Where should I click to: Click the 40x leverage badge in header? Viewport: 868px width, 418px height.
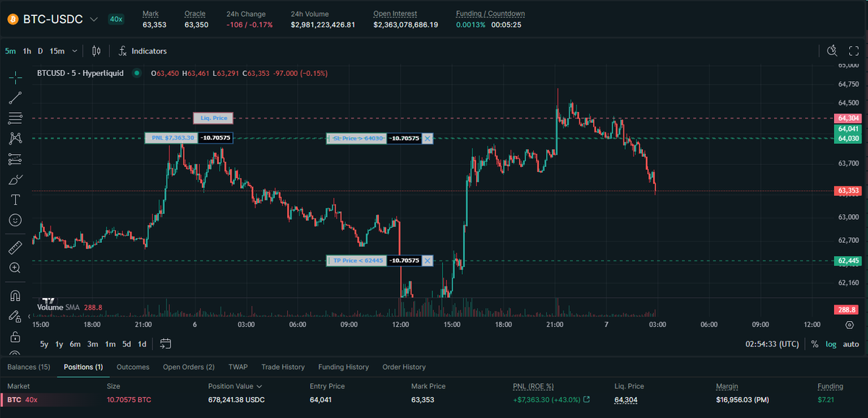click(116, 20)
